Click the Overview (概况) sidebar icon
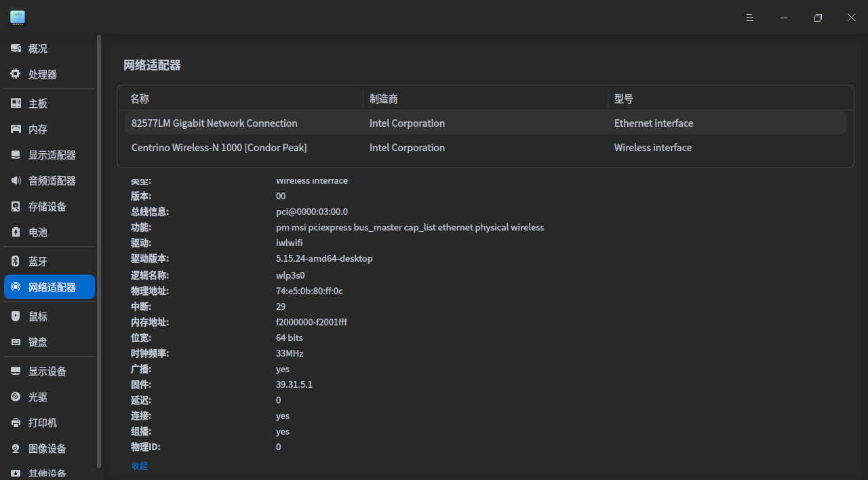 16,49
